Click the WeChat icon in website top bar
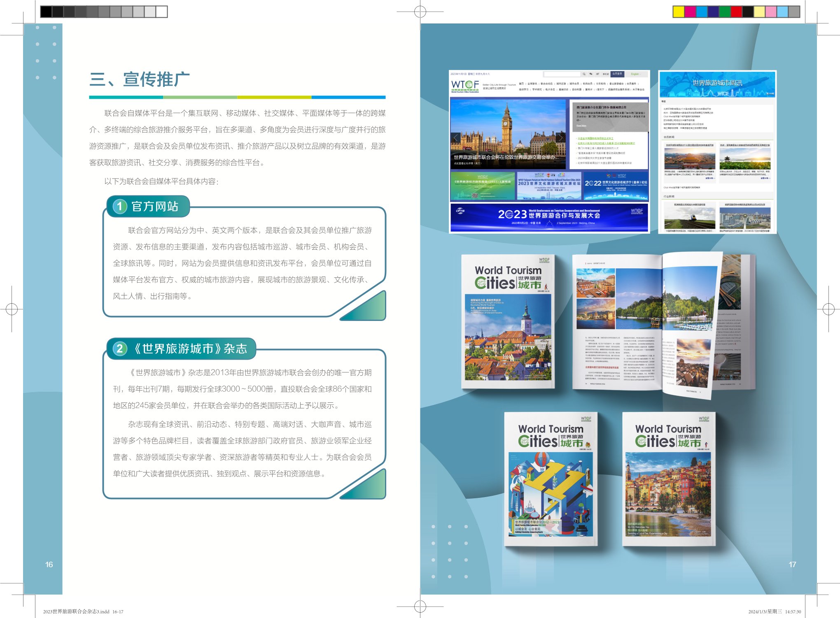 pyautogui.click(x=591, y=74)
